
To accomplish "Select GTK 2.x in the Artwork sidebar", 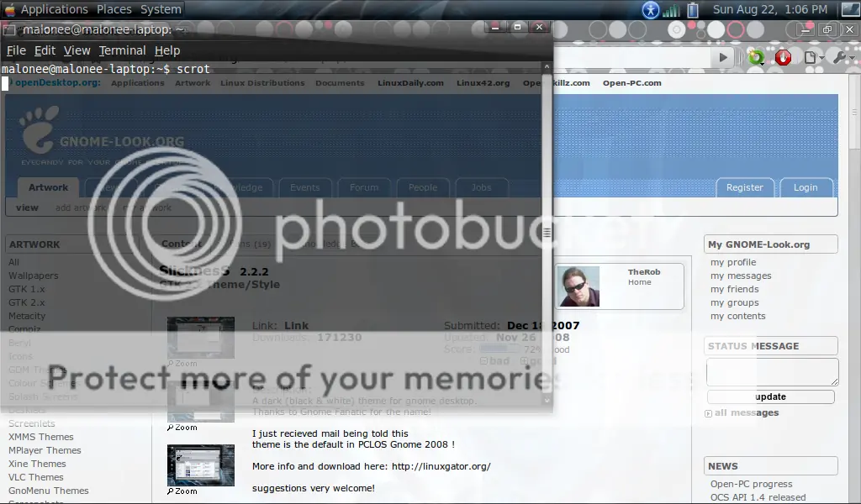I will coord(26,302).
